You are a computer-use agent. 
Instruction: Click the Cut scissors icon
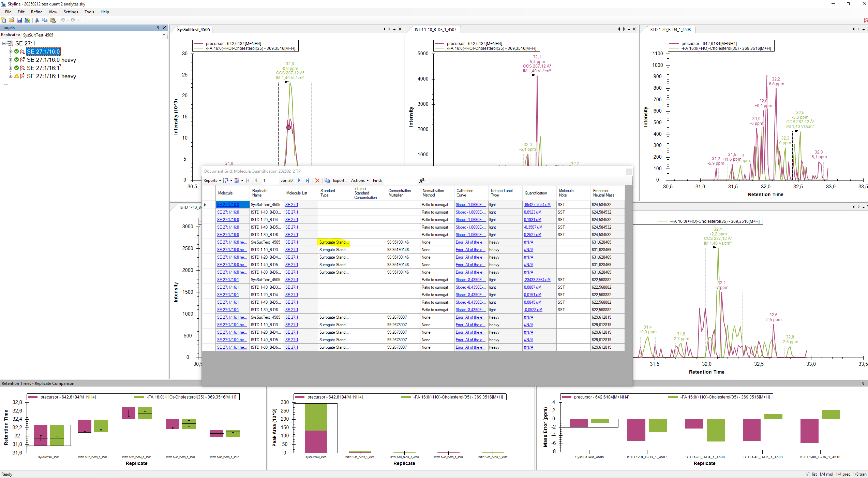click(x=37, y=20)
